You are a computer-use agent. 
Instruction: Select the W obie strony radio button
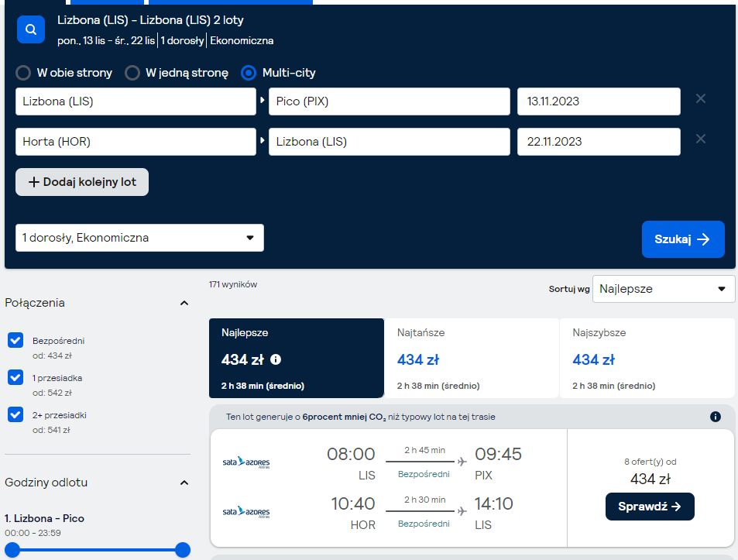point(23,73)
